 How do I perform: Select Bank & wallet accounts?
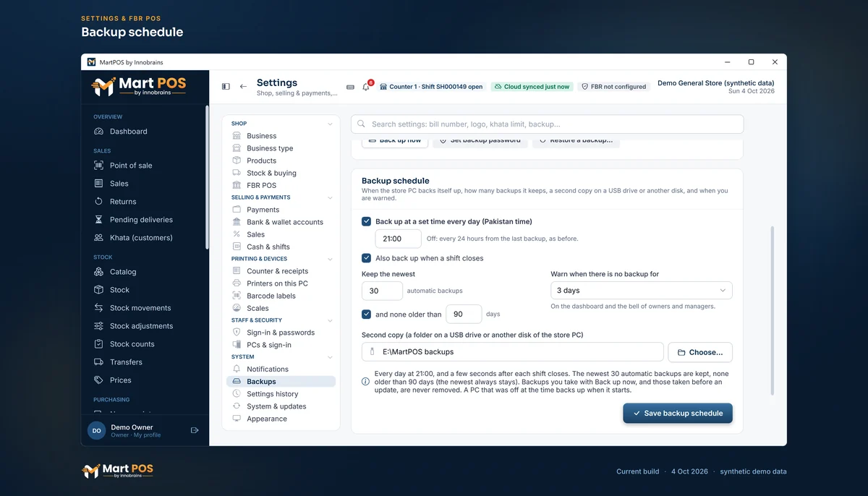(x=281, y=222)
